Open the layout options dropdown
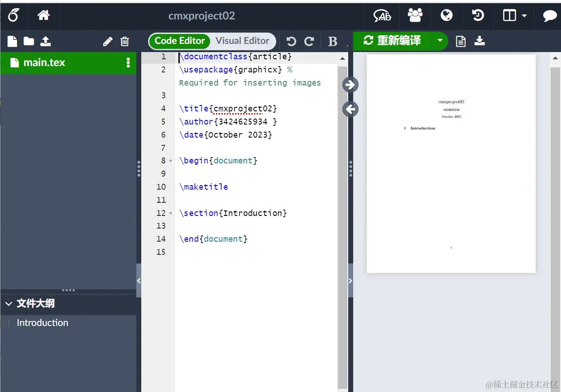This screenshot has height=392, width=561. pos(515,15)
